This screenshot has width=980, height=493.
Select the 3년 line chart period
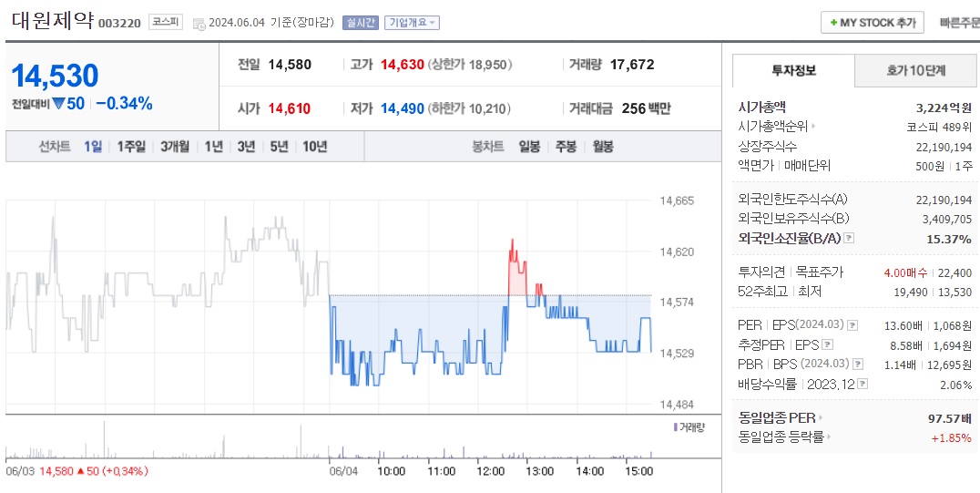246,147
